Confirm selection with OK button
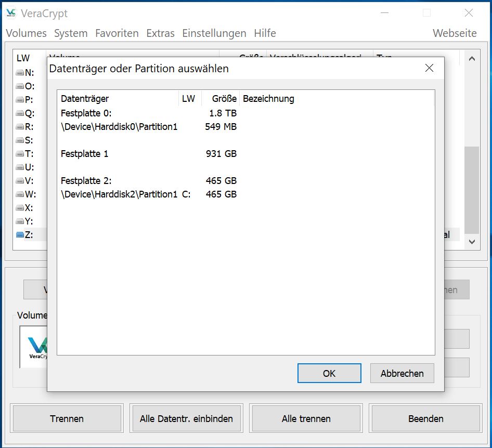Screen dimensions: 492x448 pos(329,373)
